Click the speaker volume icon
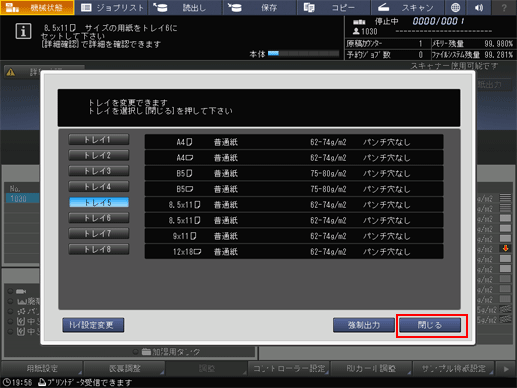 tap(479, 7)
